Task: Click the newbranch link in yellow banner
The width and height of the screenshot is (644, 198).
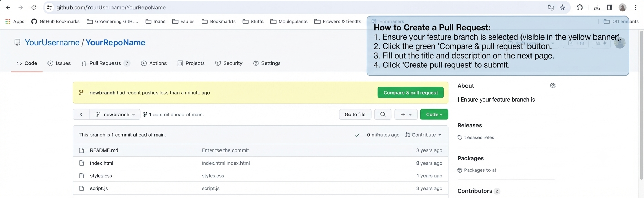Action: 102,93
